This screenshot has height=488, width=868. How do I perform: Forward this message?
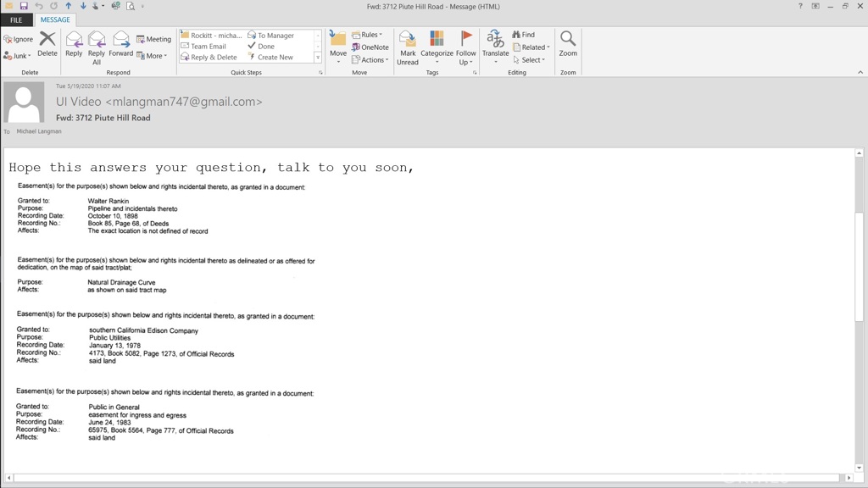(120, 44)
